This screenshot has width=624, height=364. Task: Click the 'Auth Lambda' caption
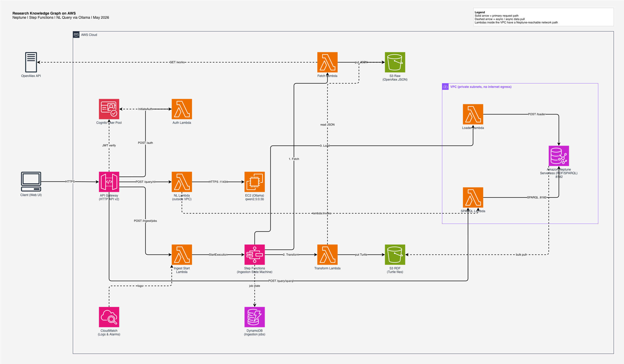182,123
